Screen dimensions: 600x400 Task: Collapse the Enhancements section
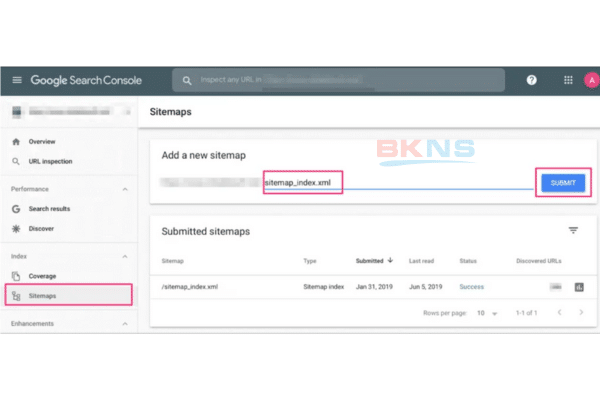click(125, 324)
